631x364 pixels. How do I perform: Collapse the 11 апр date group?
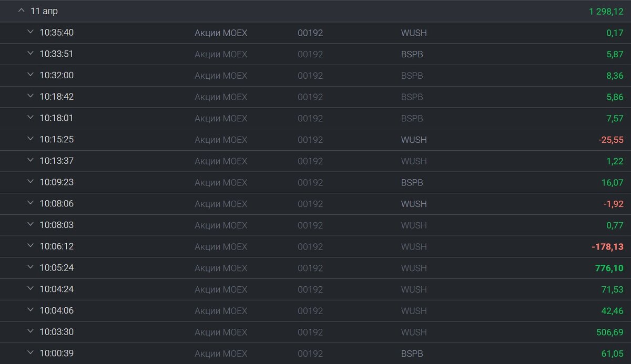[21, 11]
